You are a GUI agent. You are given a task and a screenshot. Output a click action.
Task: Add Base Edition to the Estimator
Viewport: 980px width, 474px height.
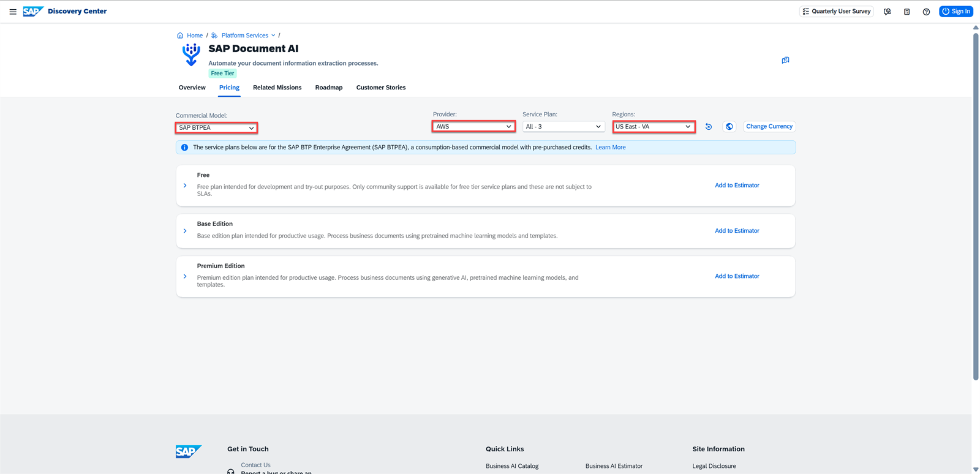click(x=737, y=231)
